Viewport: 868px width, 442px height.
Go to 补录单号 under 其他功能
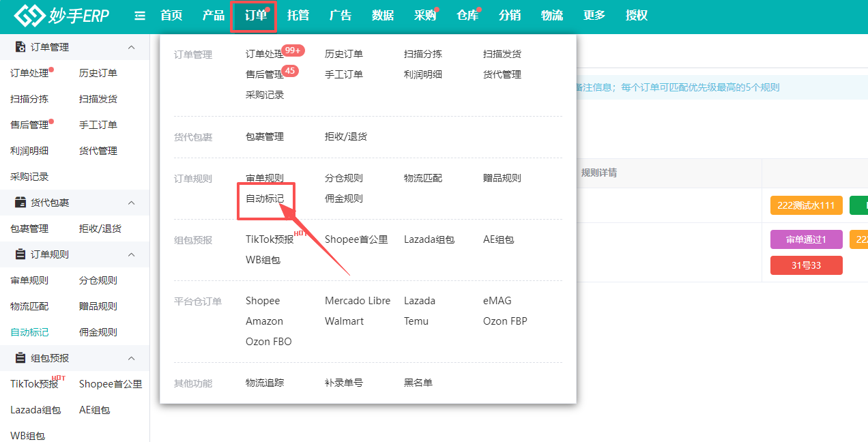point(344,383)
